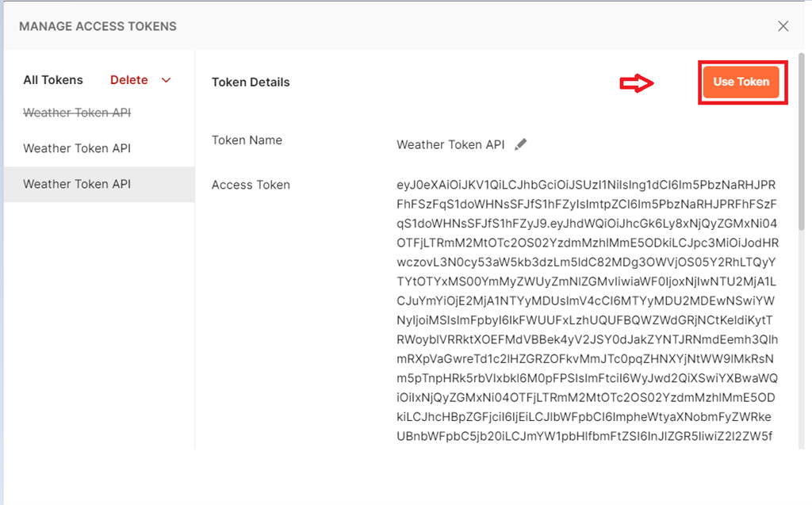Click the Manage Access Tokens title

(98, 26)
